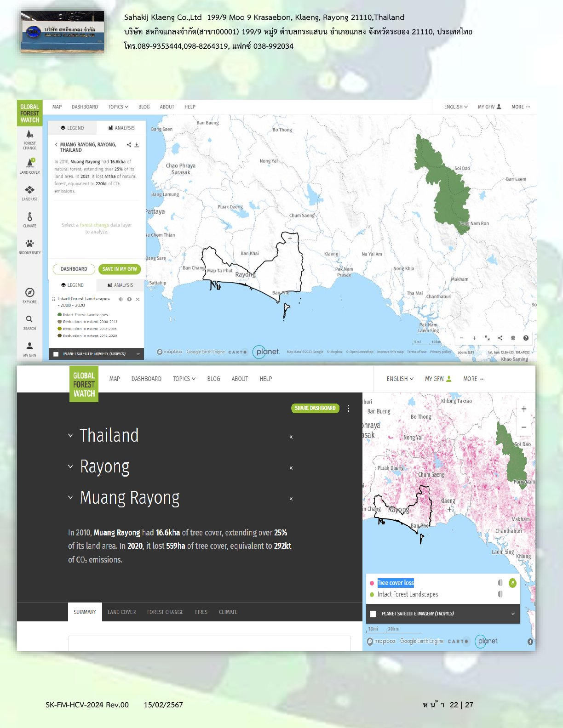Screen dimensions: 563x728
Task: Select the Land Use sidebar icon
Action: click(29, 193)
